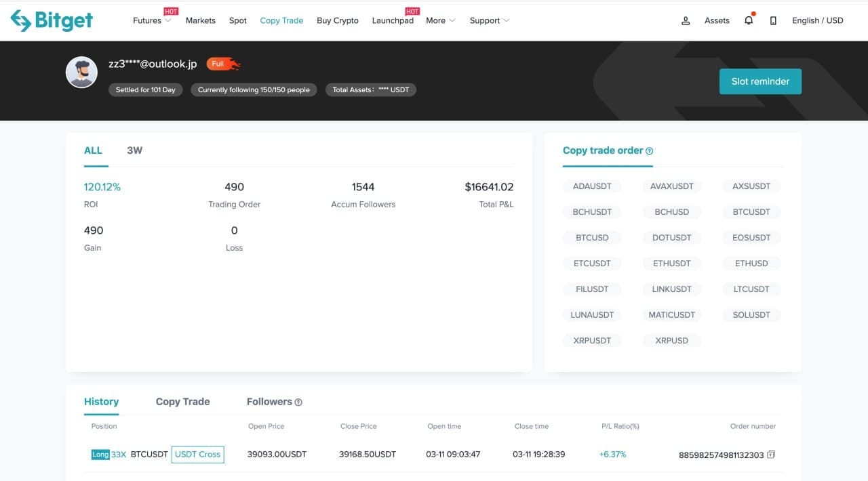Screen dimensions: 868x481
Task: Click the orange Full badge
Action: 224,64
